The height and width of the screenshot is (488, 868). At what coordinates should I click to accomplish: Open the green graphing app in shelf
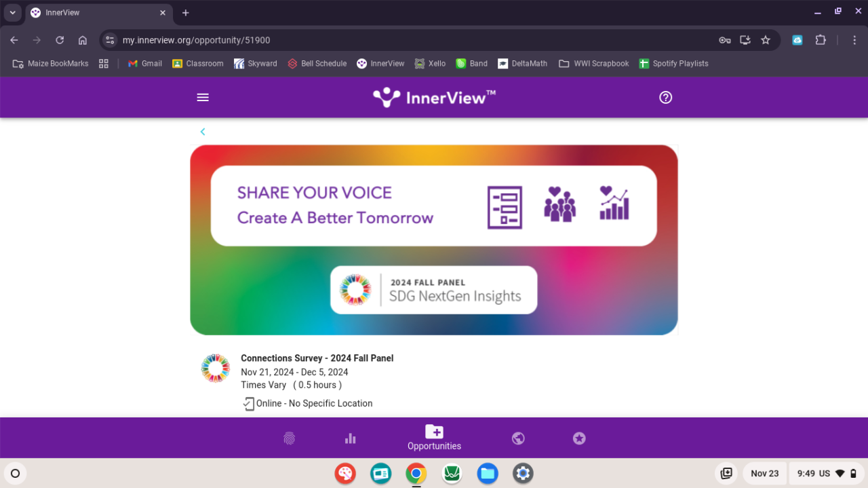click(452, 473)
